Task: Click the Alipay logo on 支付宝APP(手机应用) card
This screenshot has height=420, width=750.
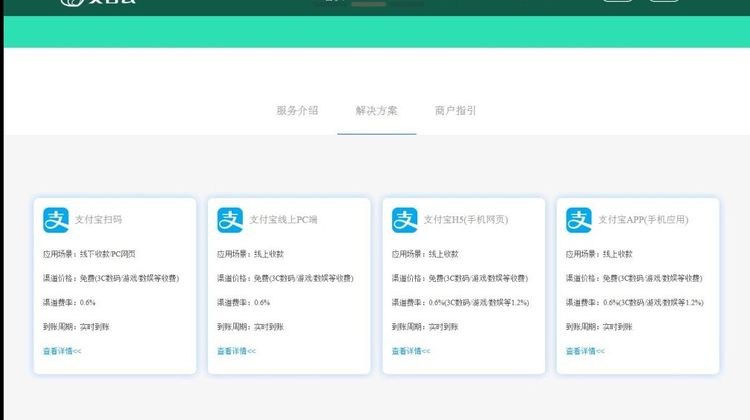Action: pos(579,220)
